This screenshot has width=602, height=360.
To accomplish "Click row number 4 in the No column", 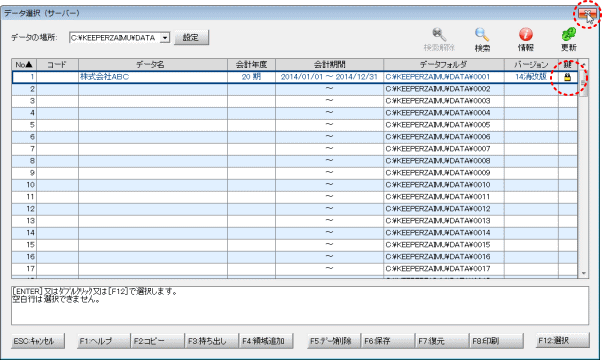I will click(24, 113).
